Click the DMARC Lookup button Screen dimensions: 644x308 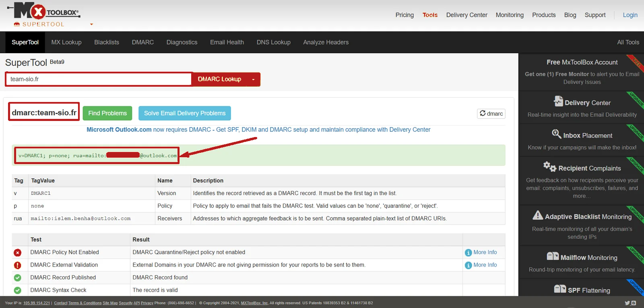pyautogui.click(x=219, y=79)
